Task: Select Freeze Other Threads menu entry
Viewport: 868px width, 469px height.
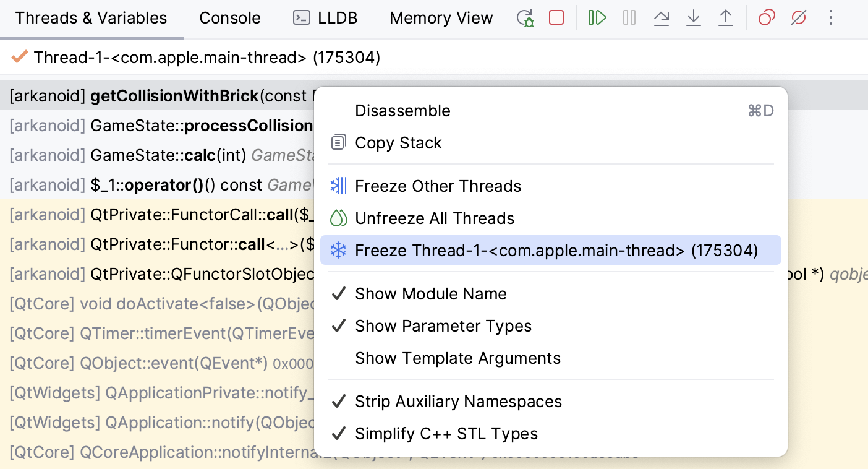Action: (438, 186)
